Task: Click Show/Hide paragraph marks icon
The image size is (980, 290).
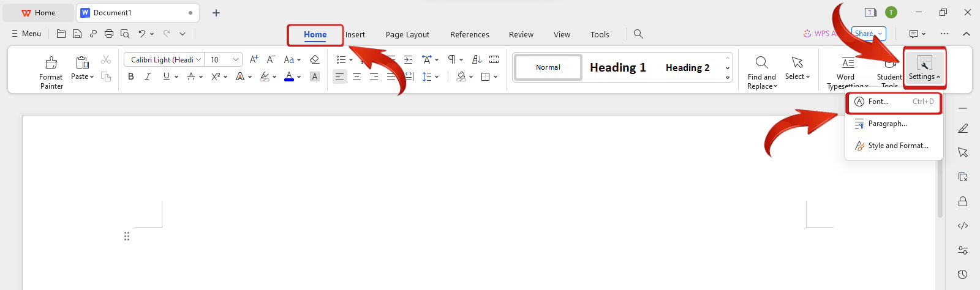Action: [451, 59]
